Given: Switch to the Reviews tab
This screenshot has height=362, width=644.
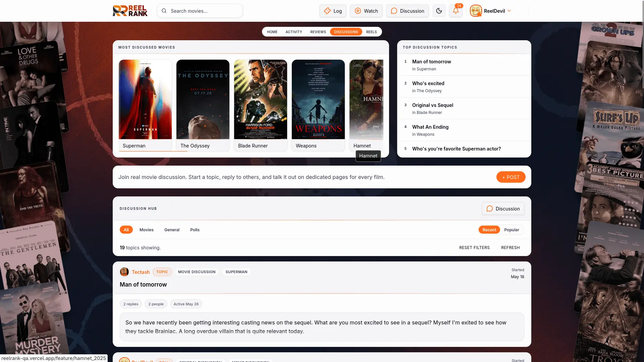Looking at the screenshot, I should 318,32.
